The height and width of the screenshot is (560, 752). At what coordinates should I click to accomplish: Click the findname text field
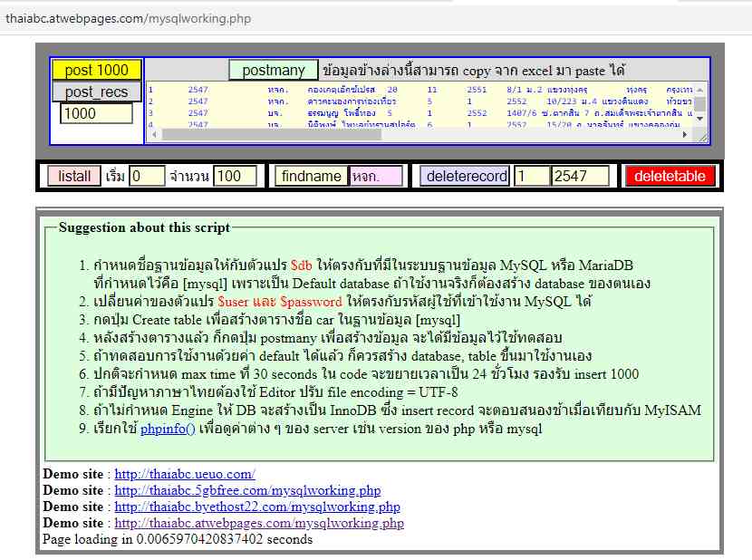point(376,176)
